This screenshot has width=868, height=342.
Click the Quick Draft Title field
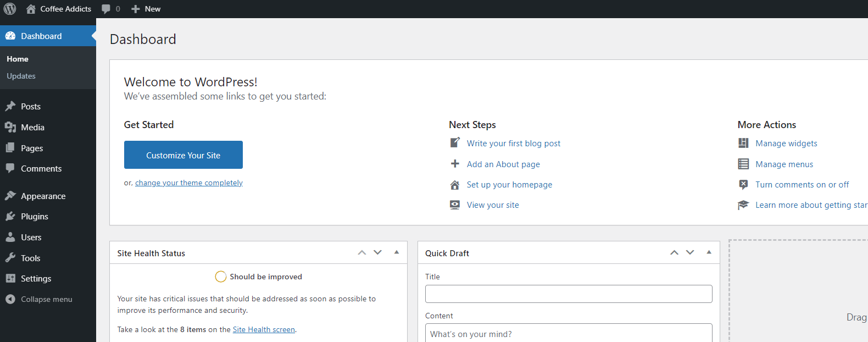[x=569, y=294]
